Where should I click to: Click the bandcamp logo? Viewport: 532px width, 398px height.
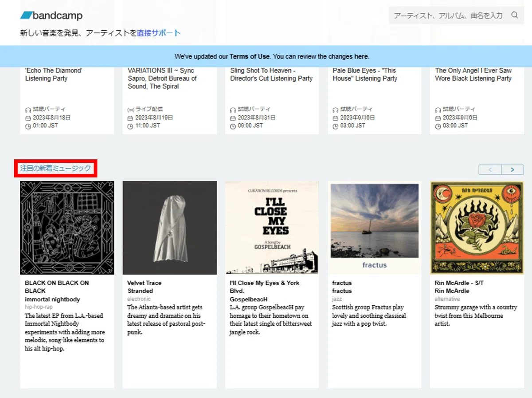pos(51,16)
